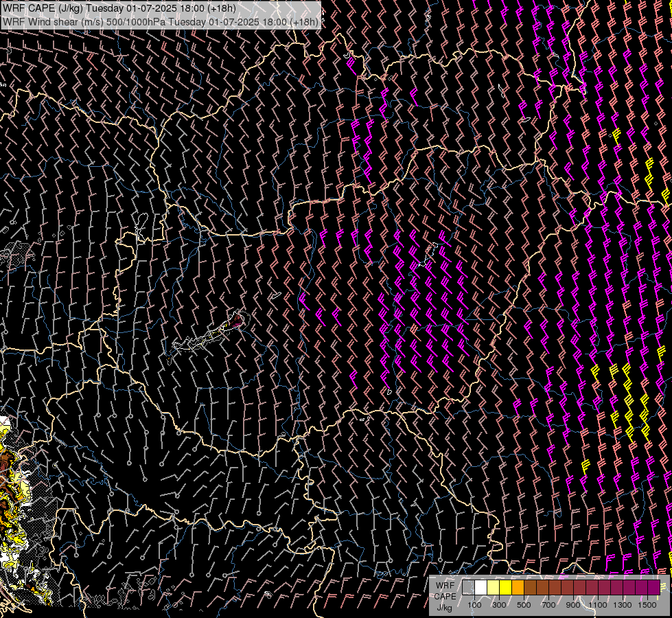
Task: Select the orange legend color swatch
Action: pos(518,587)
